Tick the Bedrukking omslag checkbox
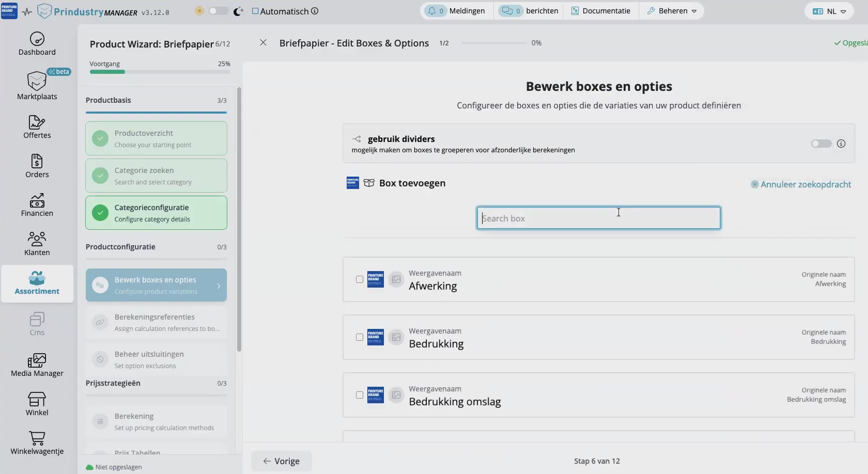Screen dimensions: 868x474 [360, 395]
